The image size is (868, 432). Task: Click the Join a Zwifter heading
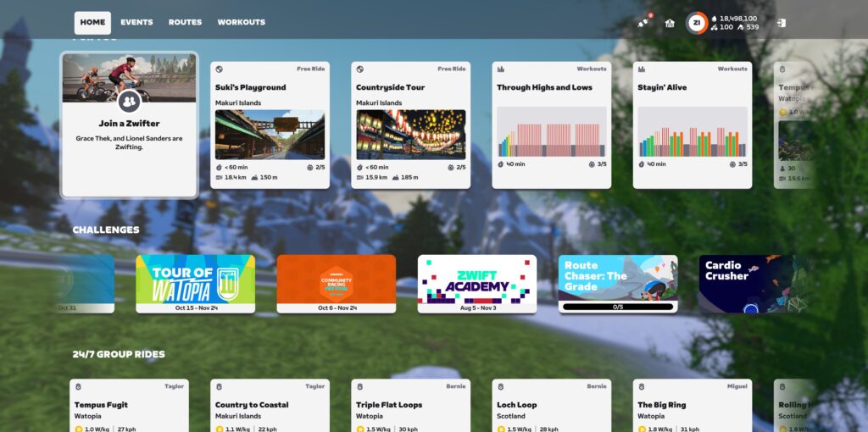click(x=129, y=124)
